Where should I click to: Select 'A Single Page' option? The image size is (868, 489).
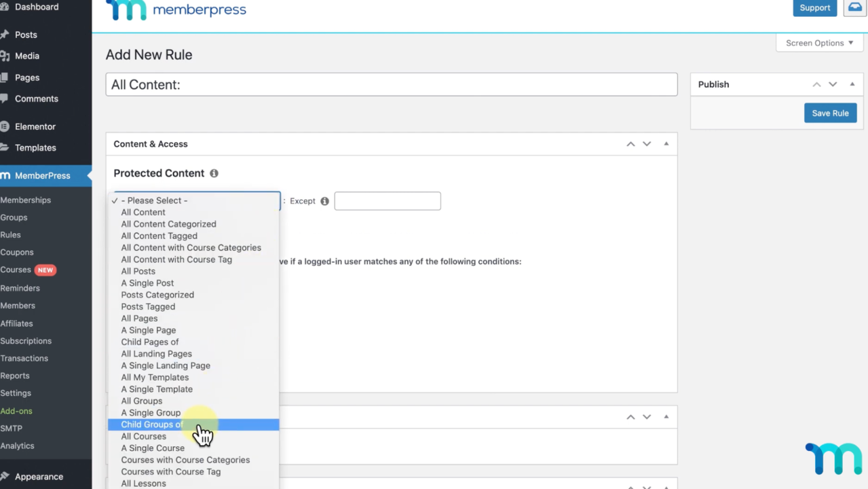[x=193, y=330]
